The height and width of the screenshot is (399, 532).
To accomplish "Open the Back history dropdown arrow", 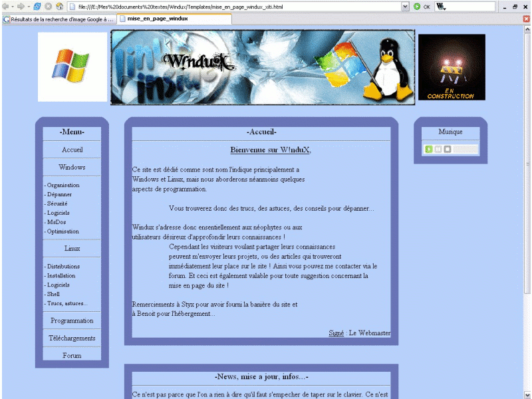I will [13, 7].
